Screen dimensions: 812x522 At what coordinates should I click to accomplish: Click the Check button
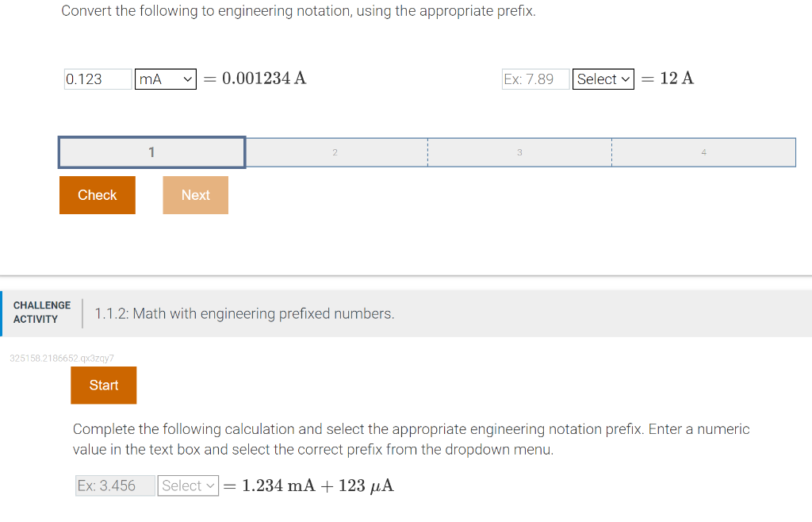coord(97,194)
